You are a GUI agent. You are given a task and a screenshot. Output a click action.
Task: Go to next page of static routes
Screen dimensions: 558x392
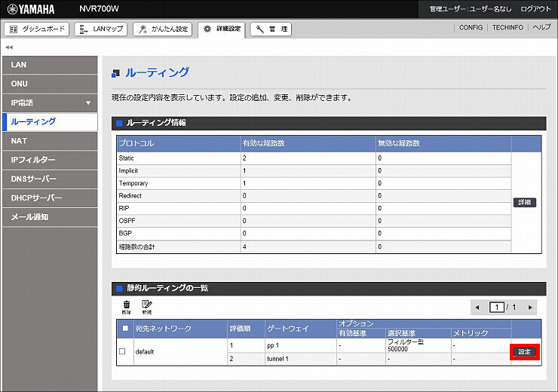tap(530, 308)
